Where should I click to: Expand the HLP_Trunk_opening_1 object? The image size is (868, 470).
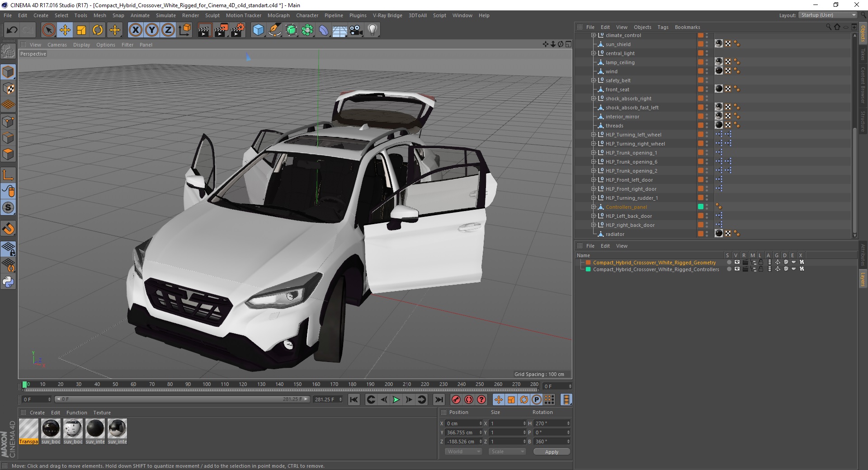point(594,153)
